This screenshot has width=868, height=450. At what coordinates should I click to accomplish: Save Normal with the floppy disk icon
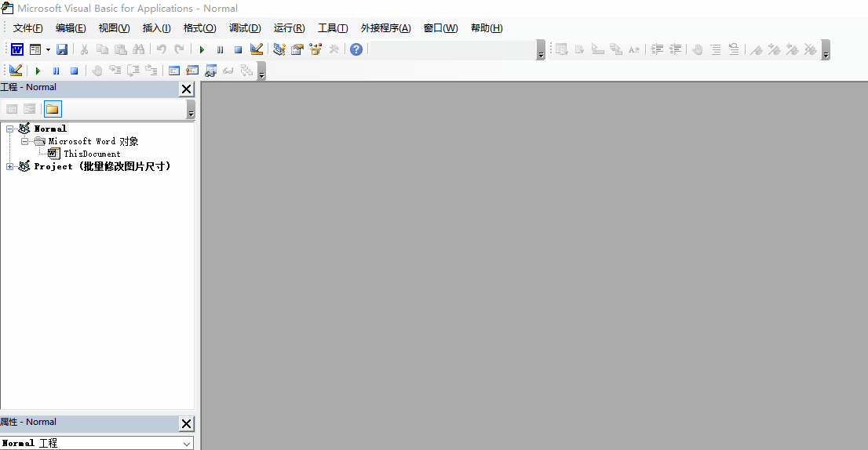[62, 49]
